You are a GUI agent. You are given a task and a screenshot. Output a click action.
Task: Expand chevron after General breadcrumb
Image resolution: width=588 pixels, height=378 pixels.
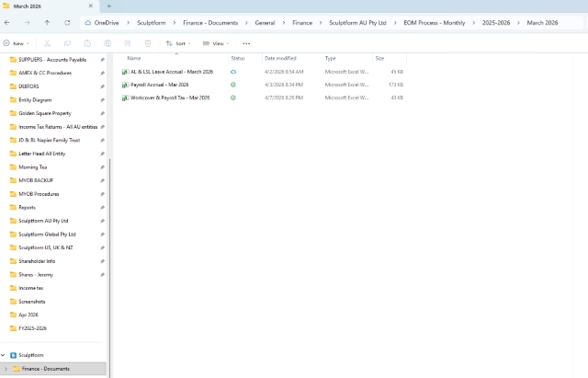tap(284, 23)
